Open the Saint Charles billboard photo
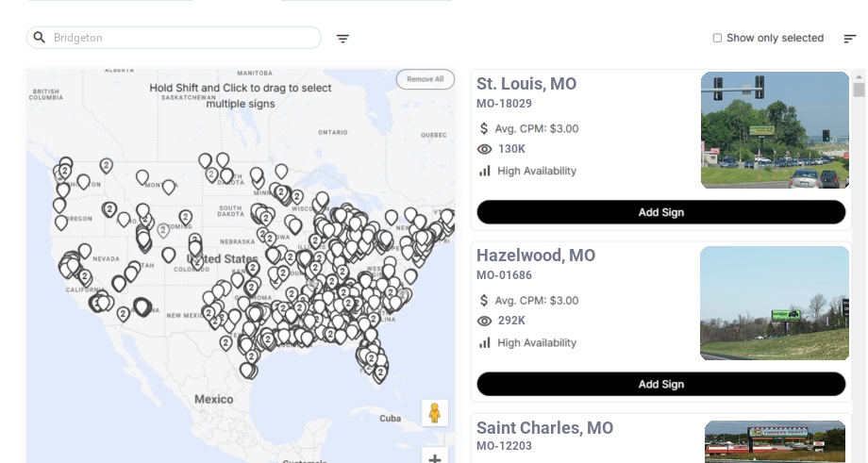This screenshot has width=868, height=463. [775, 441]
